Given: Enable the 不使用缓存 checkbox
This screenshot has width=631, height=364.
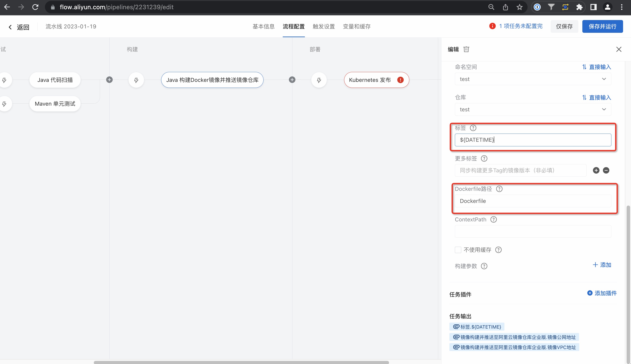Looking at the screenshot, I should 458,250.
